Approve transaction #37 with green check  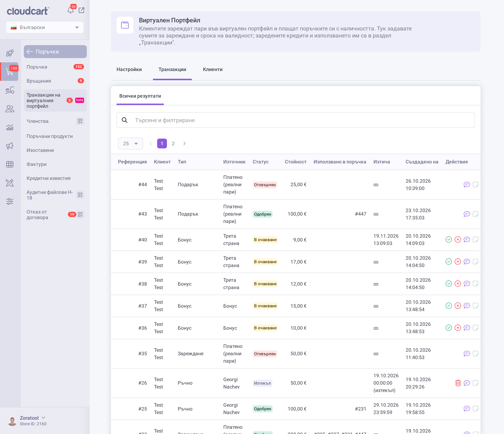point(449,306)
